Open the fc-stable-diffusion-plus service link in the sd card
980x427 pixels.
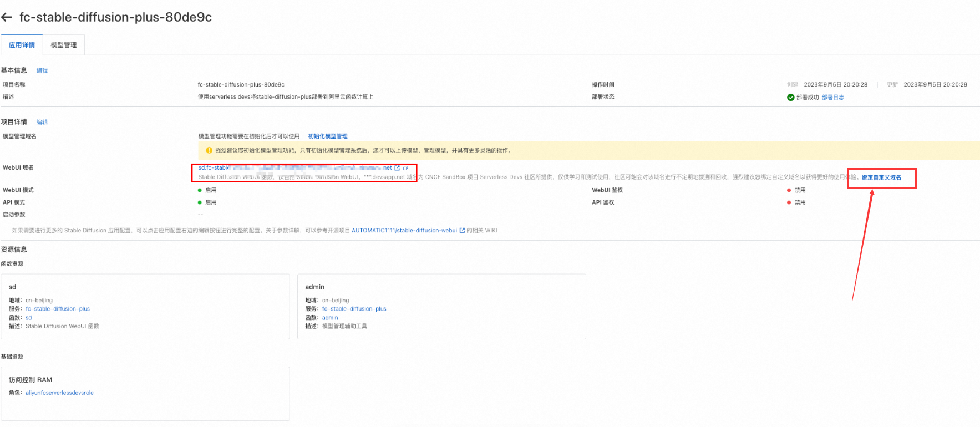click(x=58, y=309)
